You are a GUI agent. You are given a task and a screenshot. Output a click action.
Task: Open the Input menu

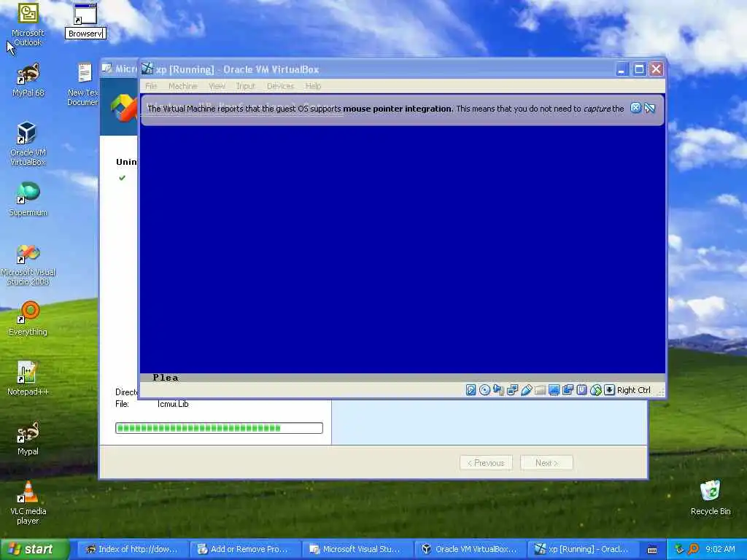coord(246,86)
